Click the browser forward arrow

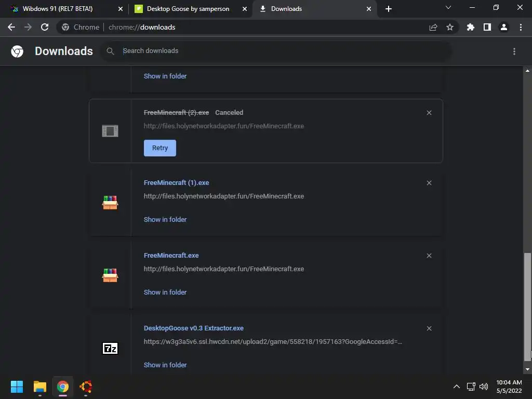pyautogui.click(x=28, y=27)
